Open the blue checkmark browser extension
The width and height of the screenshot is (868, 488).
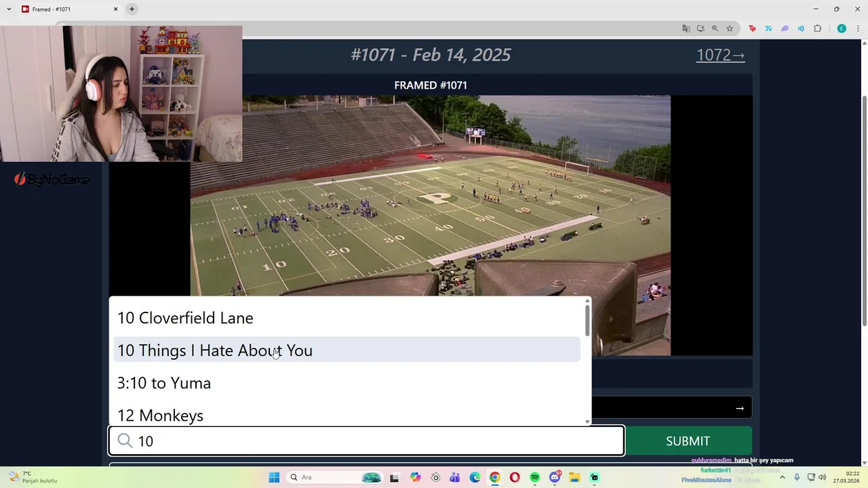[x=768, y=28]
